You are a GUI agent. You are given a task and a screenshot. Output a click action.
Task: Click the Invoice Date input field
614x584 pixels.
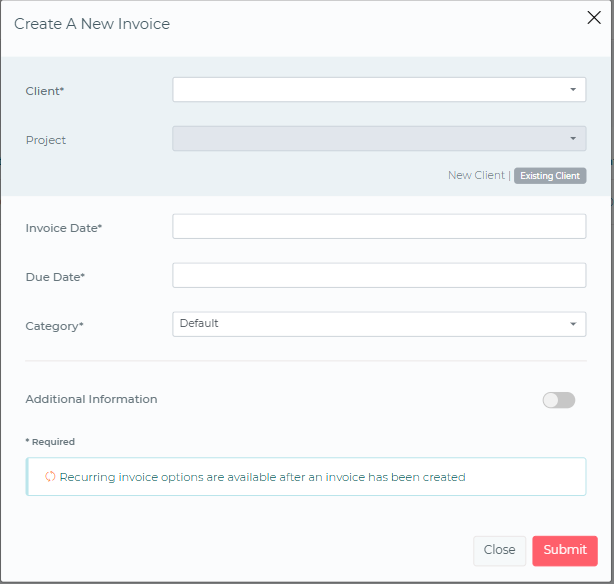coord(379,227)
